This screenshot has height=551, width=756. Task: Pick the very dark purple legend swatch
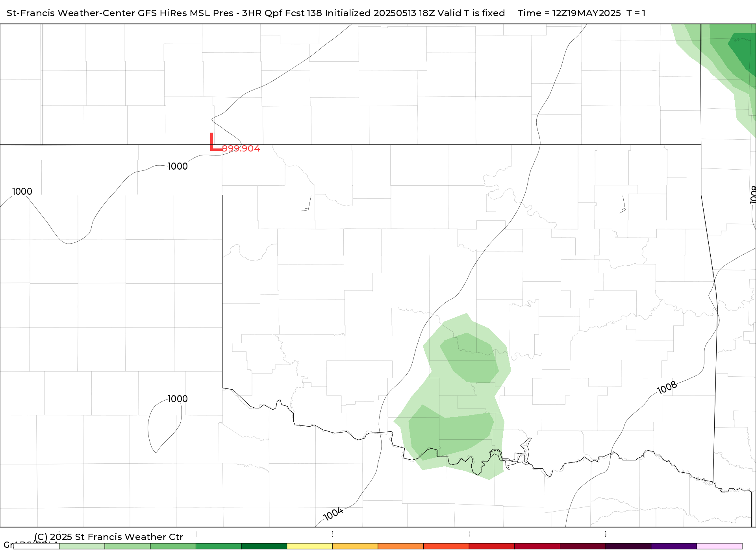point(628,546)
